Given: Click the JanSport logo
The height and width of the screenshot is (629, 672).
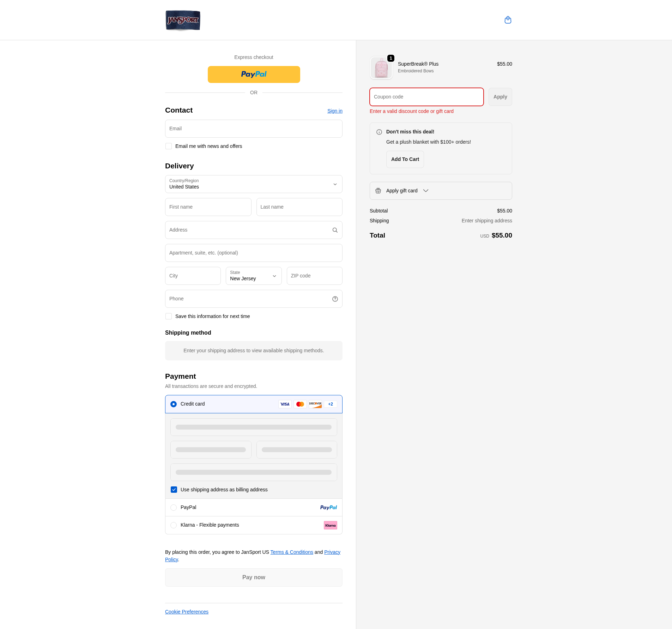Looking at the screenshot, I should click(x=183, y=20).
